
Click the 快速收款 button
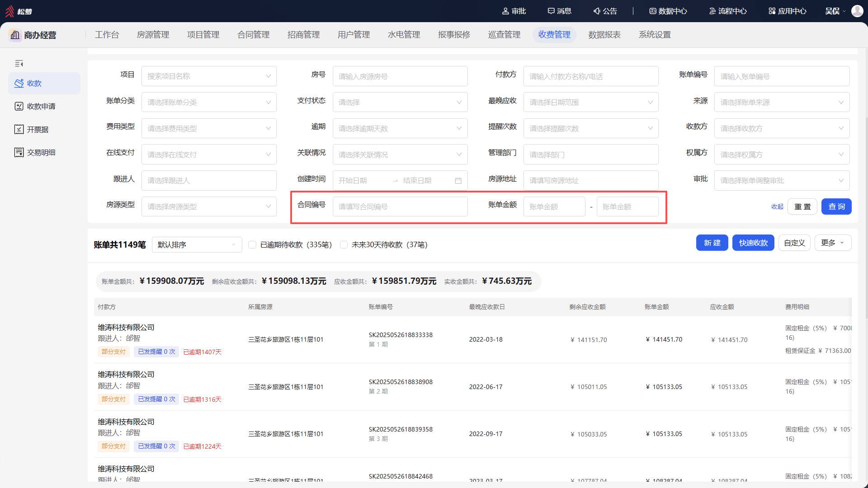[x=753, y=243]
